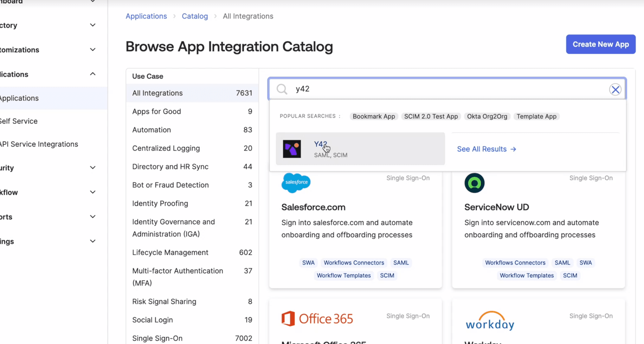This screenshot has height=344, width=644.
Task: Click the ServiceNow round logo
Action: coord(474,183)
